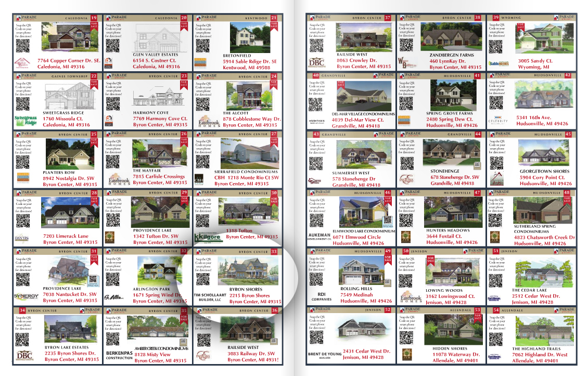The height and width of the screenshot is (376, 588).
Task: Open the Cedar Lake house illustration
Action: 544,272
